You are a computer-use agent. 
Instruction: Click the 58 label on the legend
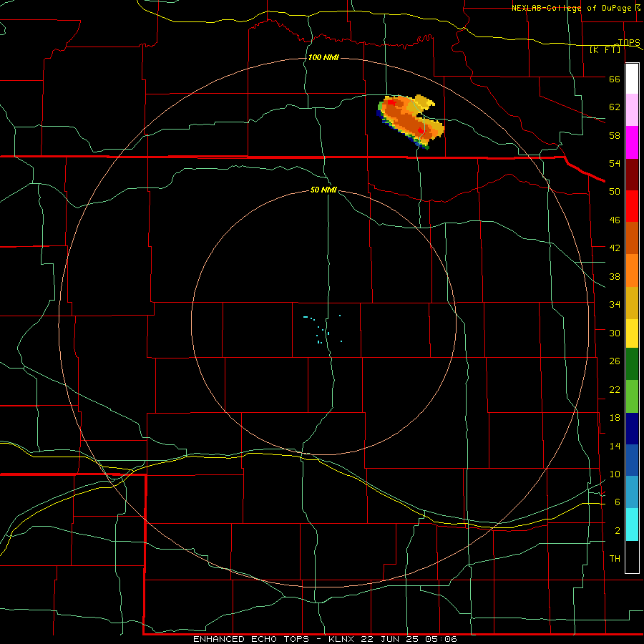pos(615,135)
